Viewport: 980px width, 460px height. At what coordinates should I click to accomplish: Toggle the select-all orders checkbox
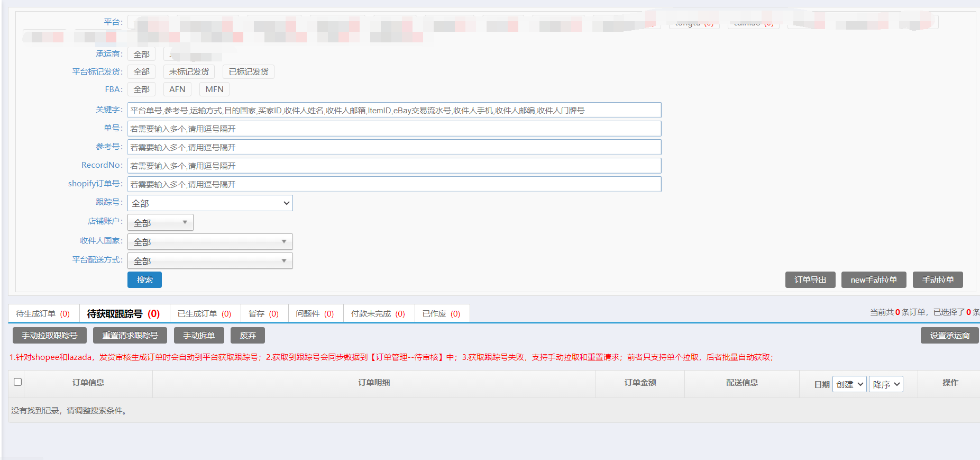tap(17, 382)
